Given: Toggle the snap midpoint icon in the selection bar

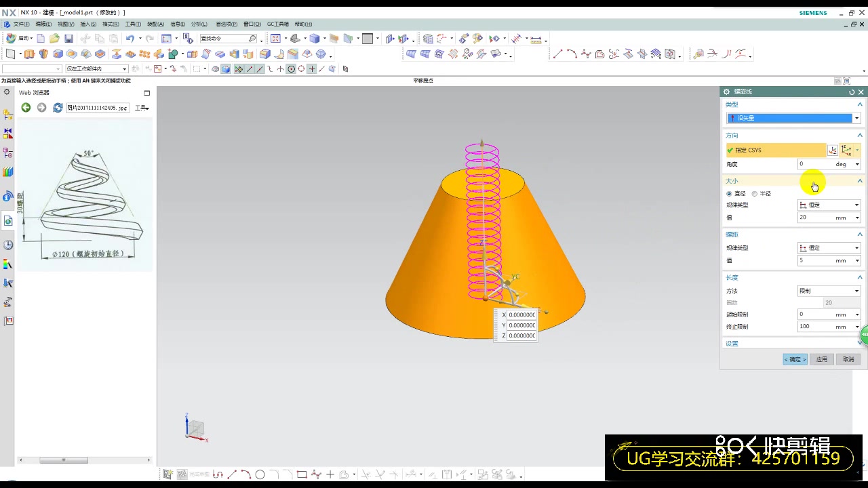Looking at the screenshot, I should pos(259,69).
